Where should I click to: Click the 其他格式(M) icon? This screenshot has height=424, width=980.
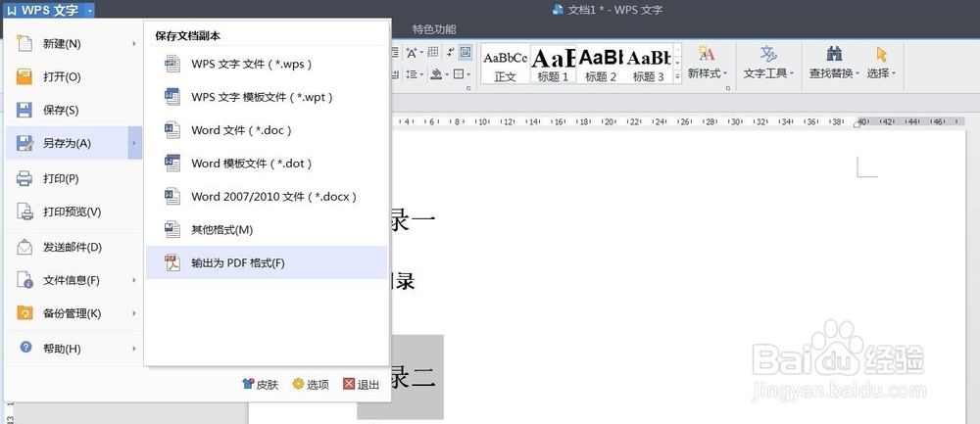point(171,229)
